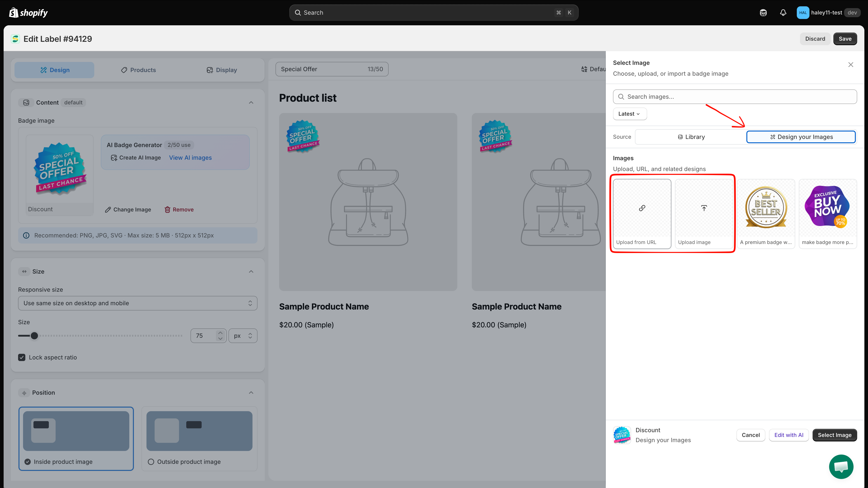Click the HAL account avatar
Viewport: 868px width, 488px height.
point(803,12)
